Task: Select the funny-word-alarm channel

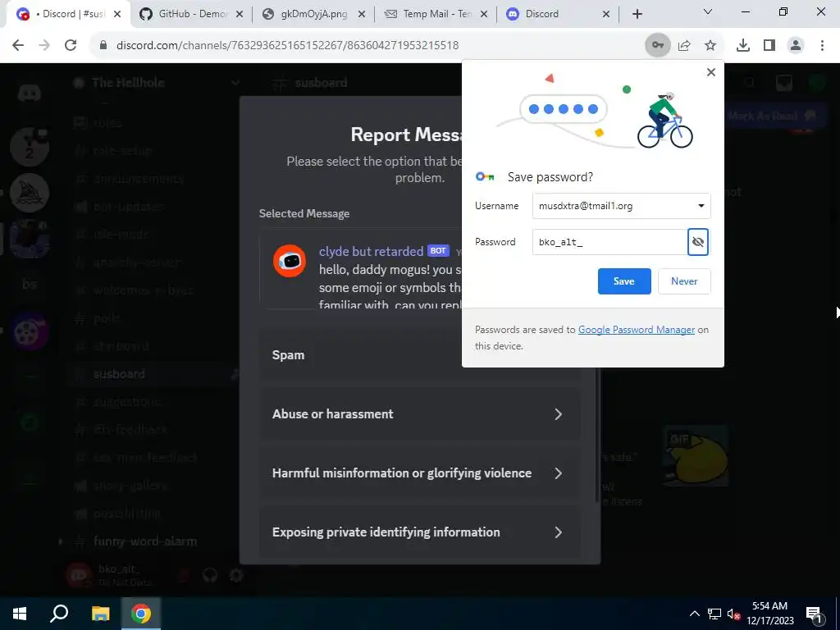Action: 144,541
